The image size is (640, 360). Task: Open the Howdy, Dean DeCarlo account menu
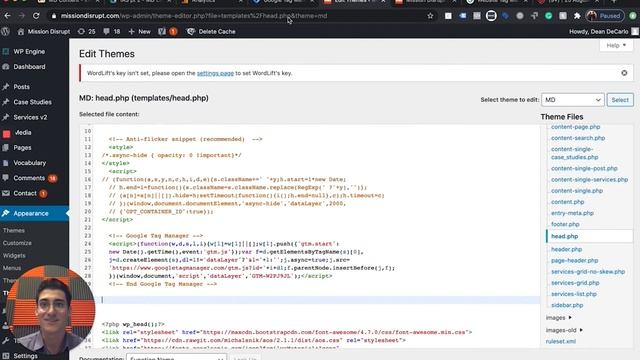click(x=603, y=31)
